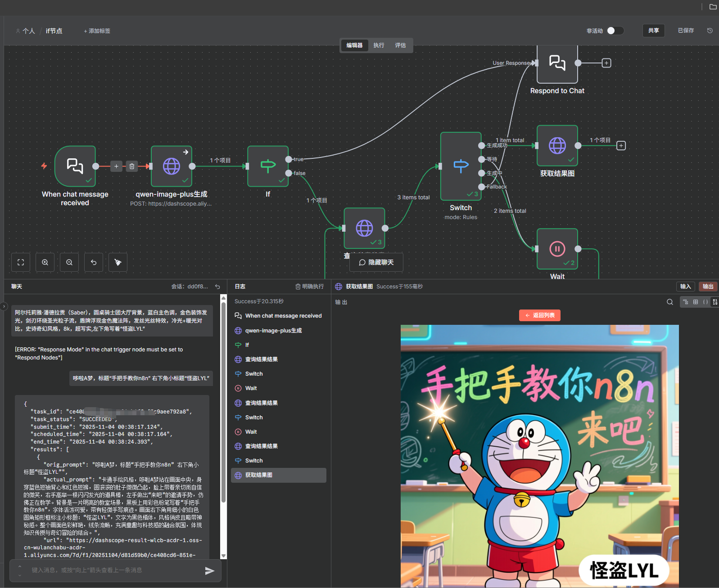Image resolution: width=719 pixels, height=588 pixels.
Task: Toggle 隐藏聊天 to hide chat
Action: [x=376, y=262]
